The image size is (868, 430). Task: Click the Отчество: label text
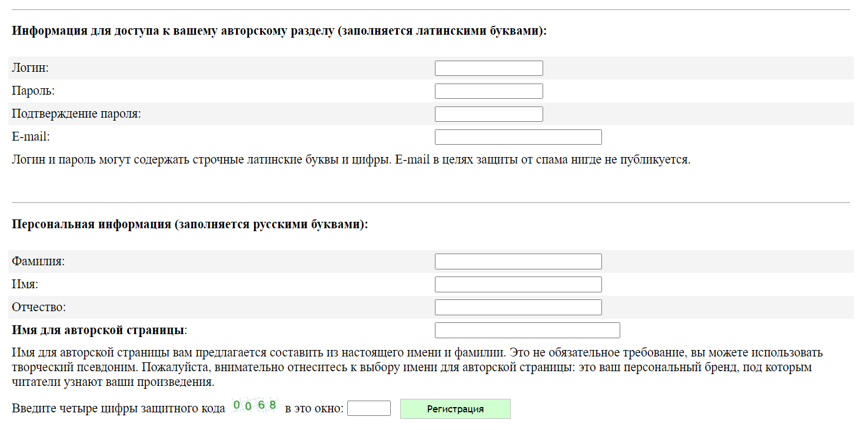coord(39,307)
